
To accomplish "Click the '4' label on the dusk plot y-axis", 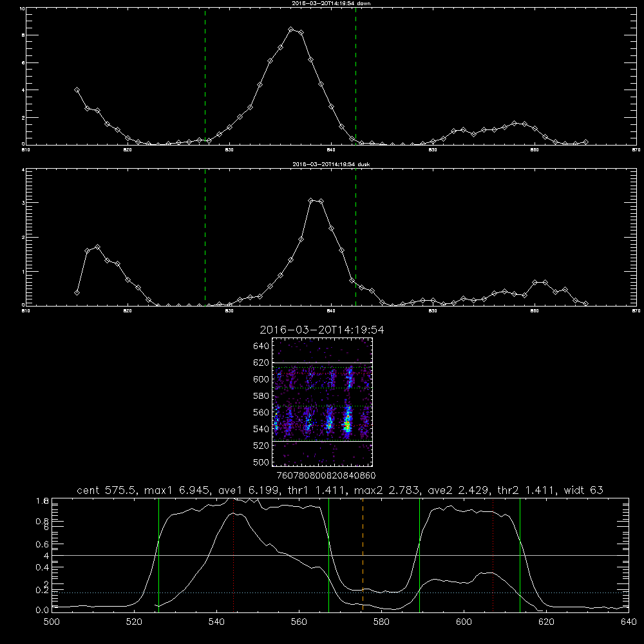I will pos(23,169).
